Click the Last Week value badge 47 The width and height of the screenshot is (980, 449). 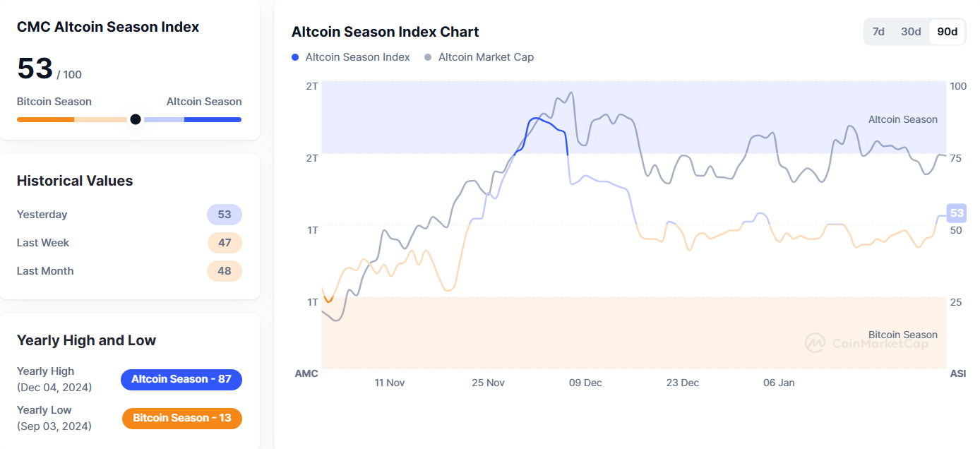225,243
